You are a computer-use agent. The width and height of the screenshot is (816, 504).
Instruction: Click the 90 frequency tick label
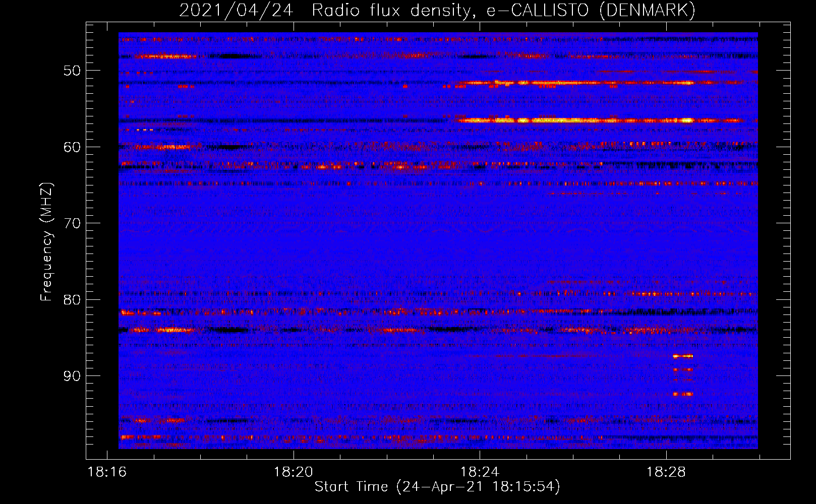click(x=72, y=376)
